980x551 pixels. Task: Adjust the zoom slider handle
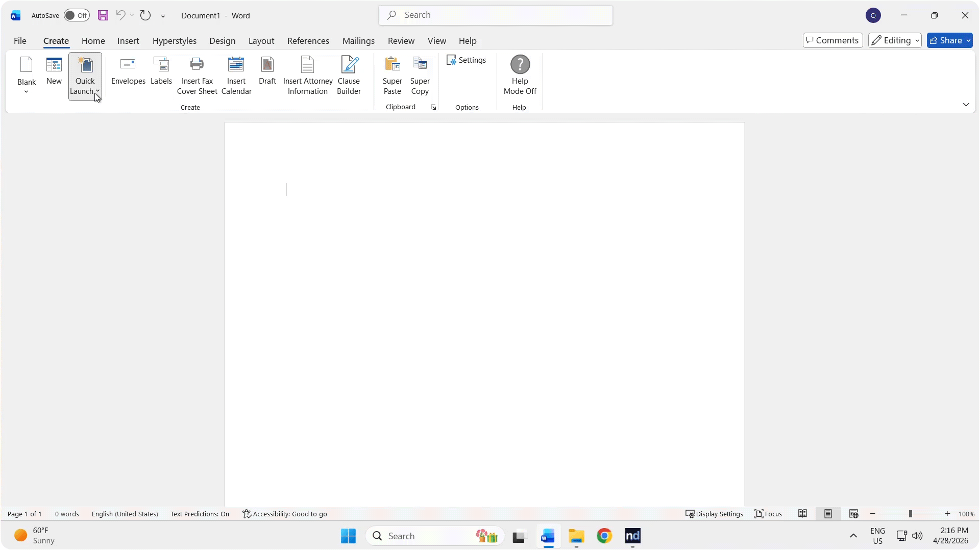tap(910, 514)
